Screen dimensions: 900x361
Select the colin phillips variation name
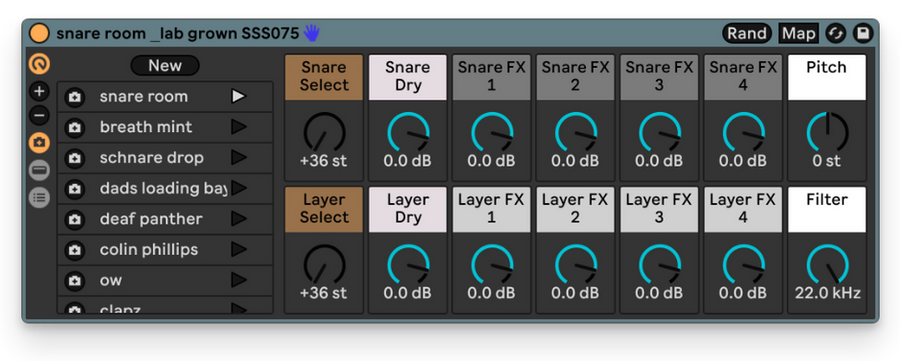pos(149,250)
